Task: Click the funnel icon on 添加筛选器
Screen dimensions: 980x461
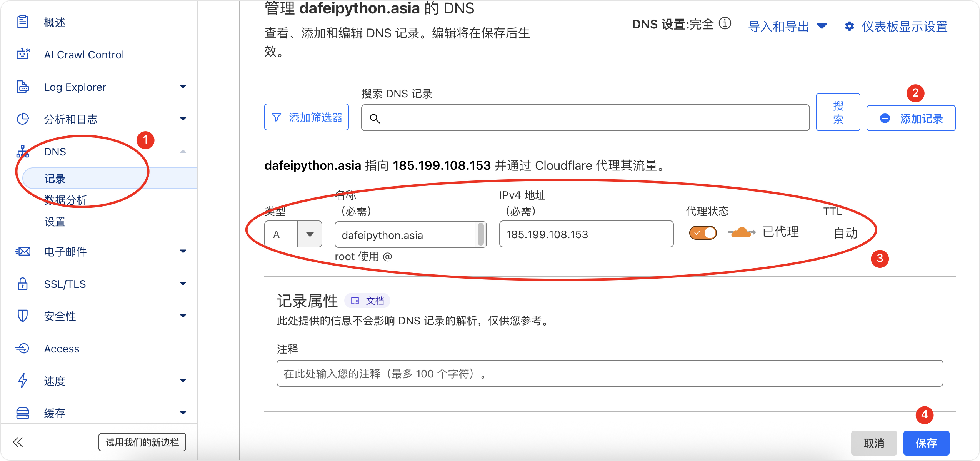Action: coord(276,117)
